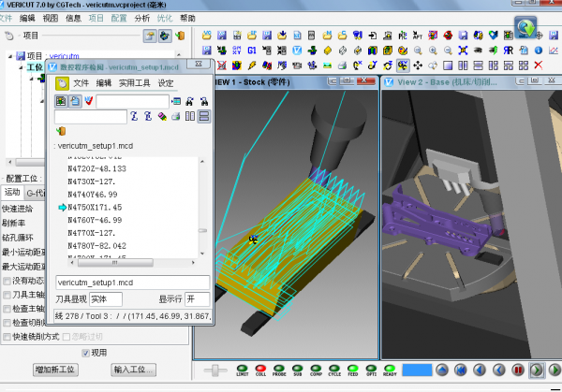The width and height of the screenshot is (562, 392).
Task: Click the red checkmark icon in NC program dialog
Action: (91, 101)
